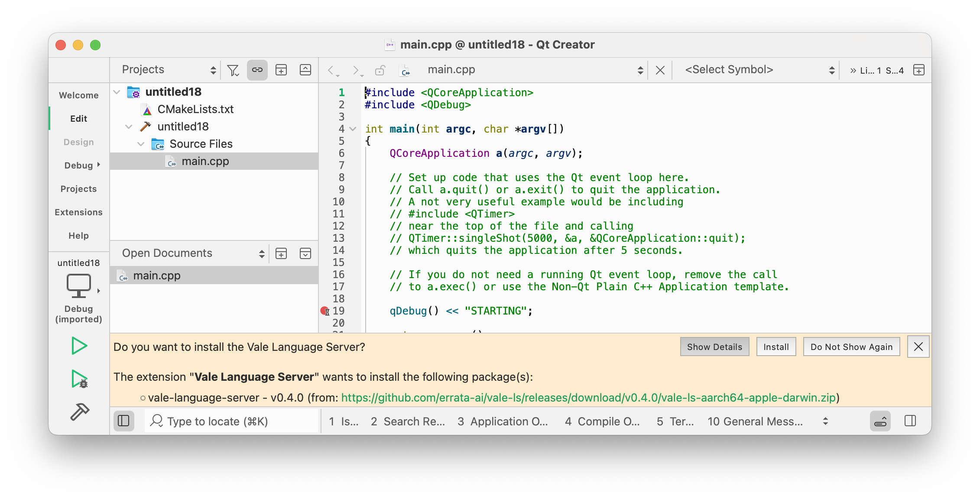This screenshot has height=499, width=980.
Task: Toggle the breakpoint on line 19
Action: [325, 311]
